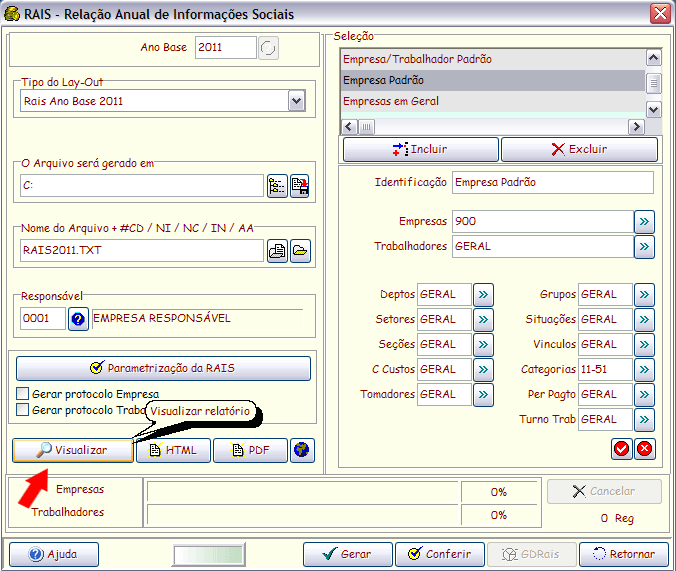The image size is (676, 571).
Task: Cancel selection with the red X icon
Action: (x=645, y=449)
